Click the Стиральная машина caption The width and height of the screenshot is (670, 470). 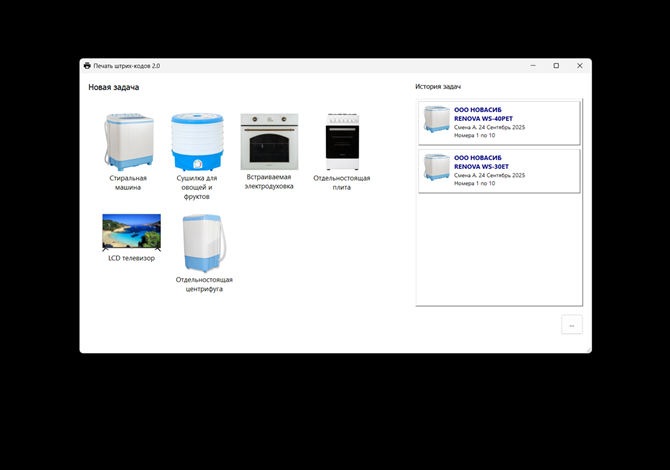128,182
